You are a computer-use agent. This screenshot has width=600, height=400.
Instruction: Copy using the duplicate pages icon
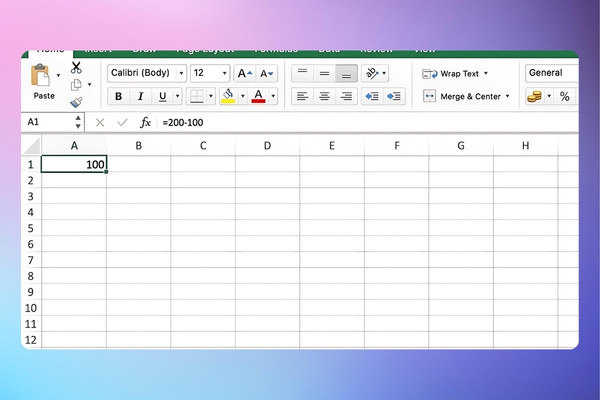pyautogui.click(x=76, y=85)
